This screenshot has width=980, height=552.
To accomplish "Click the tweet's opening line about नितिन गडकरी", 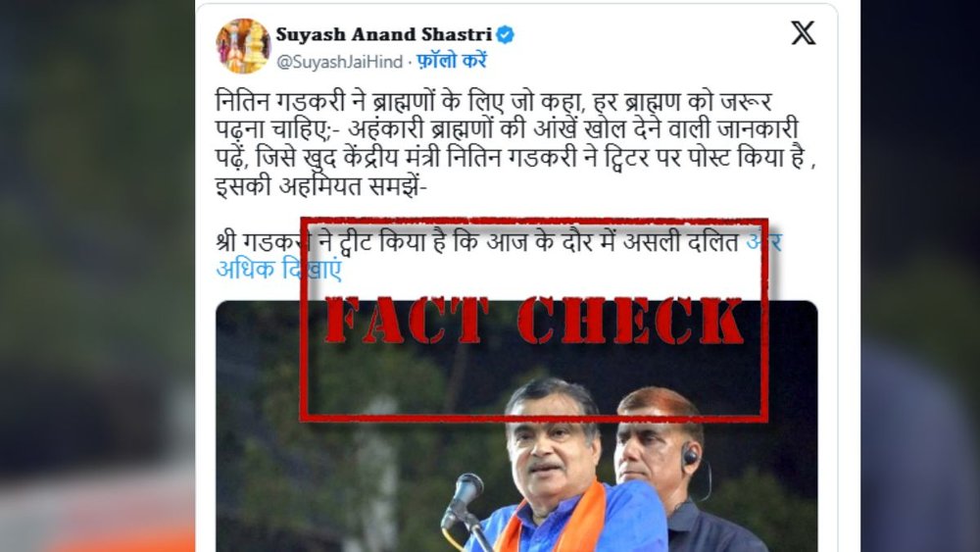I will coord(494,102).
